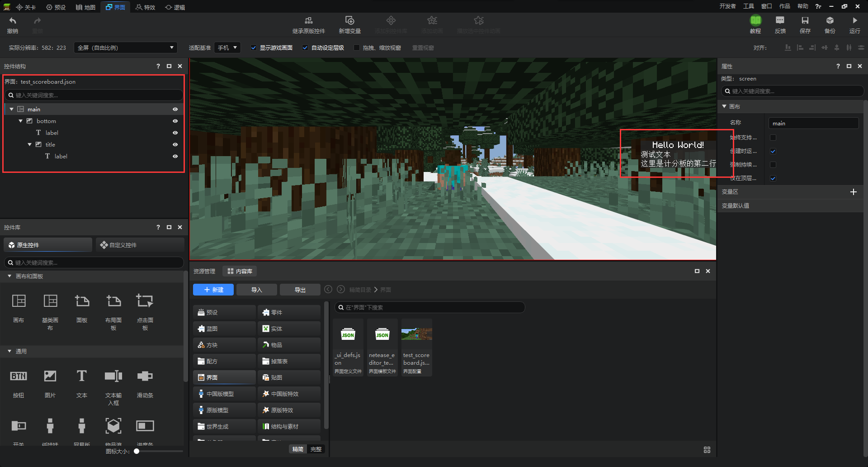Click the 新建 button
The height and width of the screenshot is (467, 868).
click(x=213, y=290)
